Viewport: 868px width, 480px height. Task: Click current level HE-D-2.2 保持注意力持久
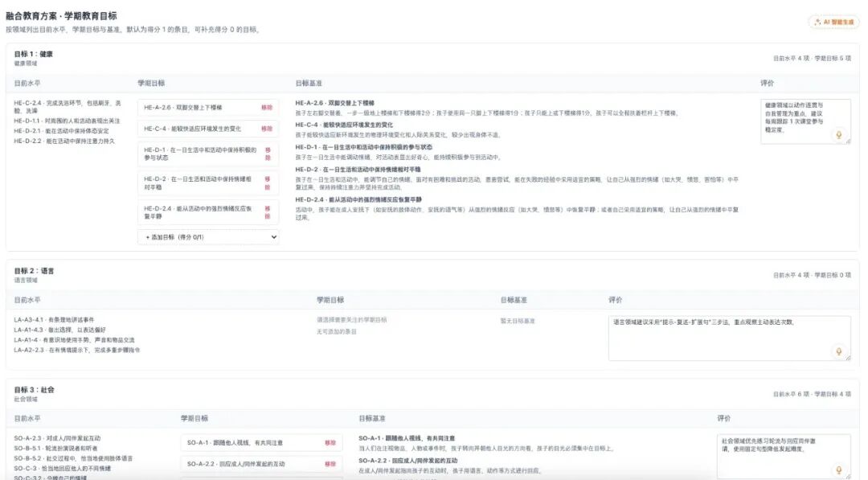pyautogui.click(x=64, y=142)
